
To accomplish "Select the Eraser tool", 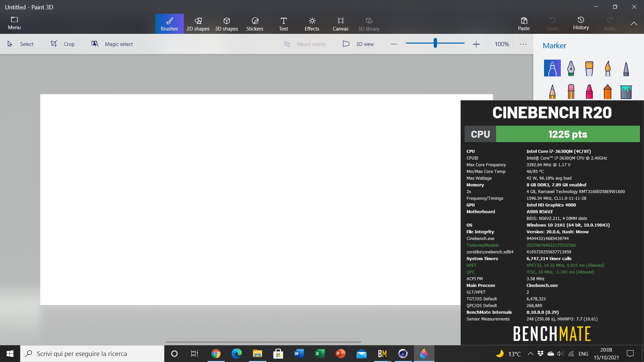I will click(571, 92).
